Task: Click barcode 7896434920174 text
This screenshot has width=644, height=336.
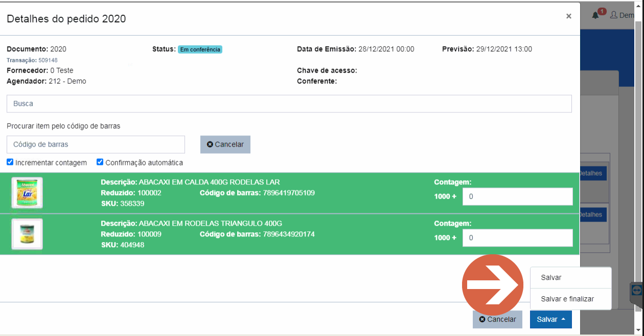Action: 289,234
